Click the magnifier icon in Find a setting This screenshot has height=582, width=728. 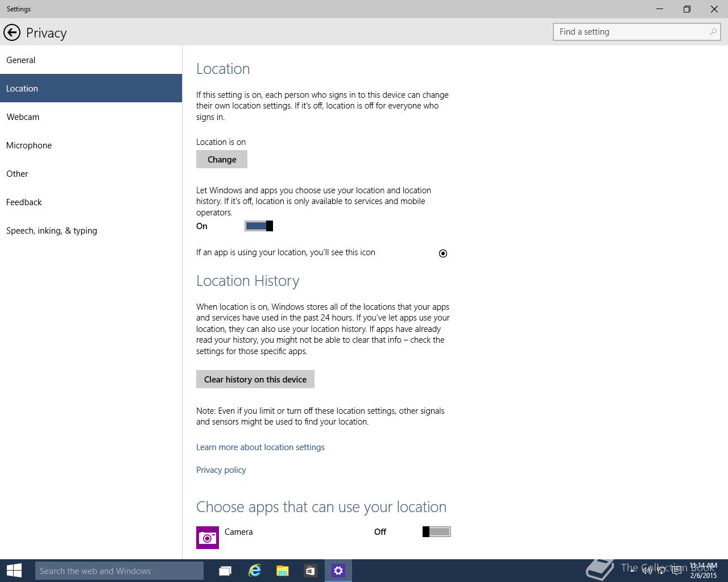pos(713,32)
